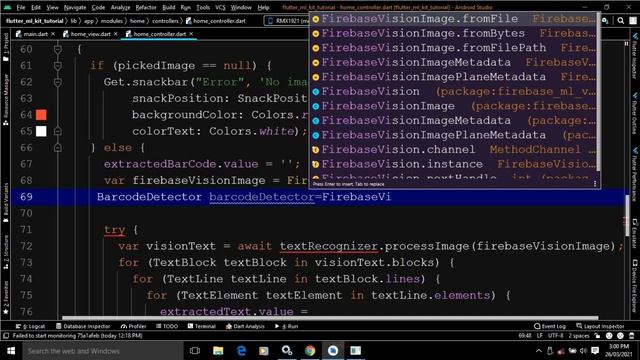Screen dimensions: 640x360
Task: Open the Run tool window
Action: click(x=287, y=326)
